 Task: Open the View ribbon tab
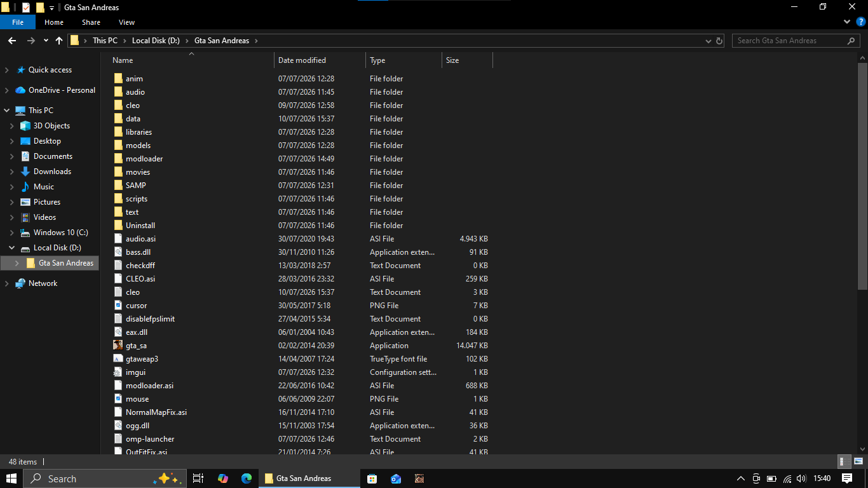[x=127, y=22]
